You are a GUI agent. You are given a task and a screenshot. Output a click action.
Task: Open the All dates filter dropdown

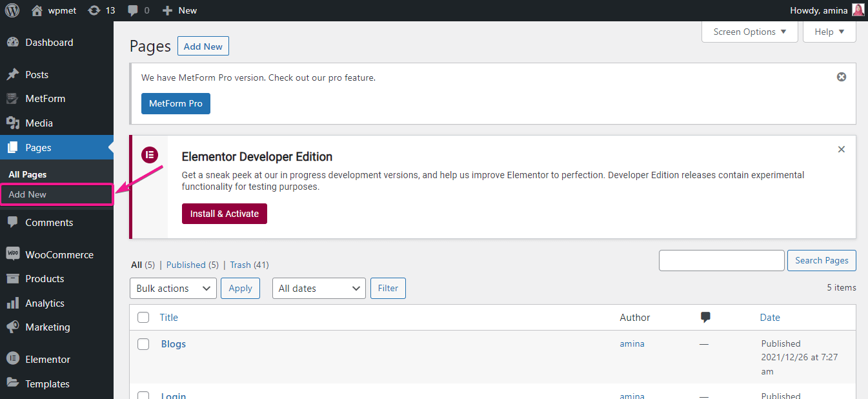pos(319,289)
